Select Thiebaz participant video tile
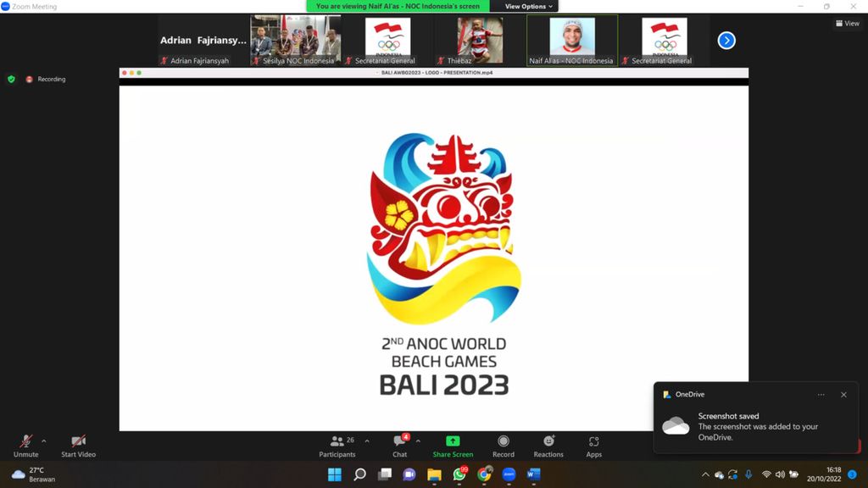The image size is (868, 488). click(x=480, y=41)
